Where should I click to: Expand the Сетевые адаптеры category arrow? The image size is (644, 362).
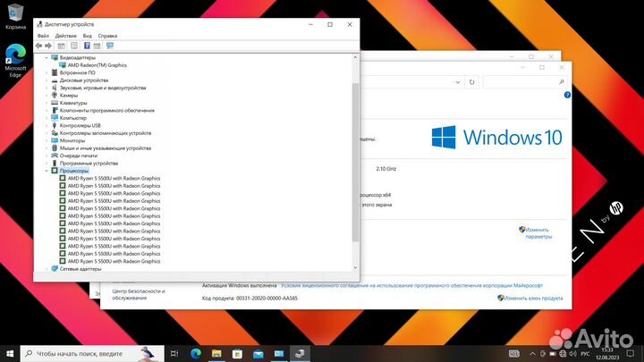tap(47, 269)
